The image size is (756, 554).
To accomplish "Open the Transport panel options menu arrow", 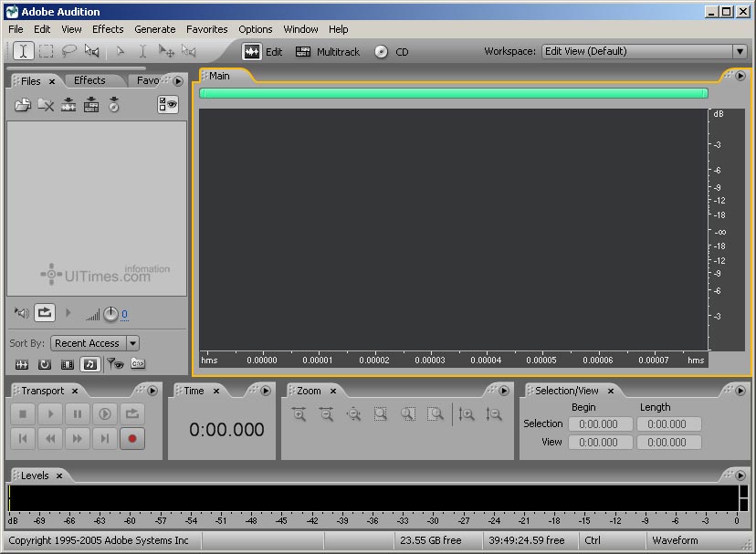I will click(152, 391).
